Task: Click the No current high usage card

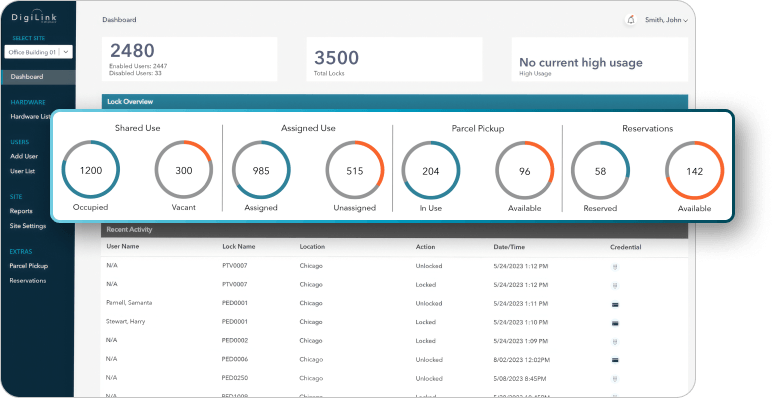Action: tap(599, 59)
